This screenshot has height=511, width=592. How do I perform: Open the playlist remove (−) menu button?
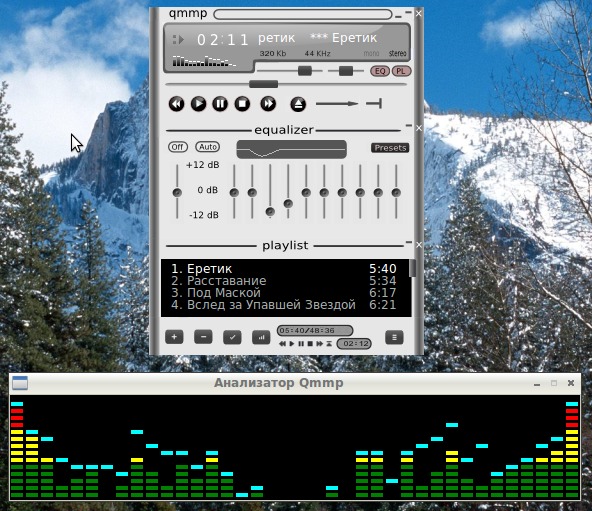pyautogui.click(x=203, y=337)
